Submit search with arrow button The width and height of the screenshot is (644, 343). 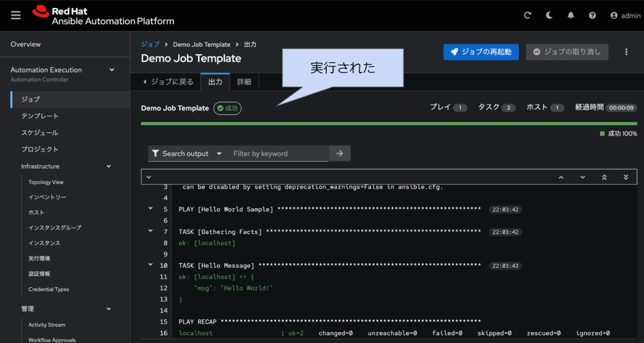click(x=340, y=154)
